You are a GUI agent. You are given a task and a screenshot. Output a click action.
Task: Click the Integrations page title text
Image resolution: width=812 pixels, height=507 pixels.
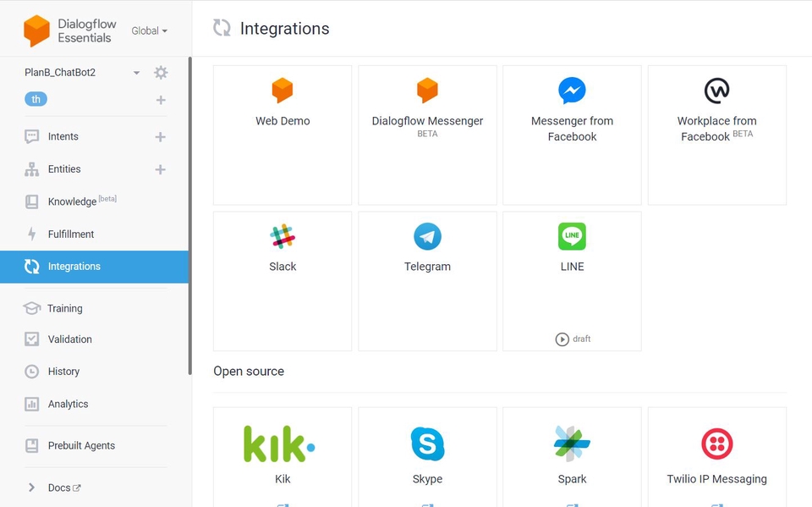point(285,29)
